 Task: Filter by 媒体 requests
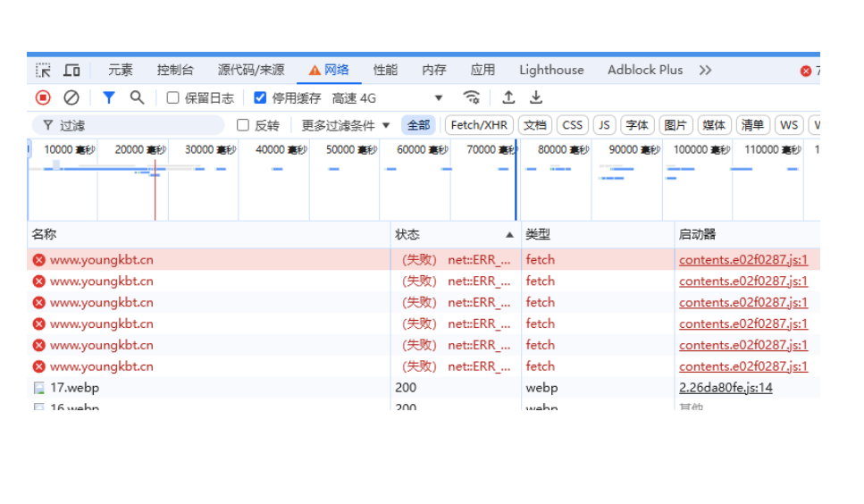click(714, 126)
